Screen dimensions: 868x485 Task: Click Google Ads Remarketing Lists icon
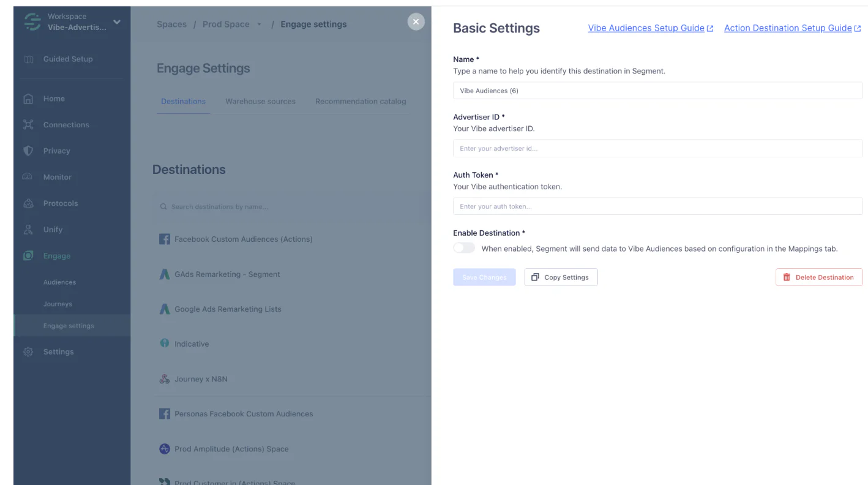(x=165, y=309)
